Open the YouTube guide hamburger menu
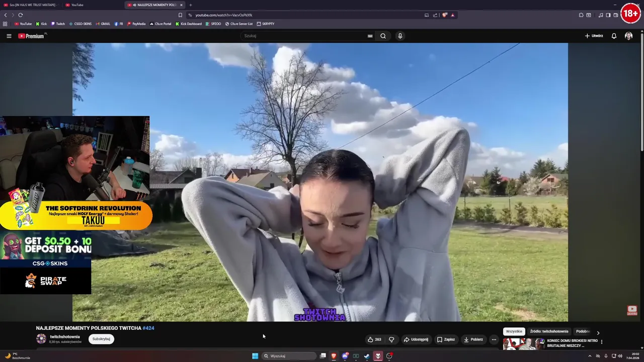 pos(9,36)
